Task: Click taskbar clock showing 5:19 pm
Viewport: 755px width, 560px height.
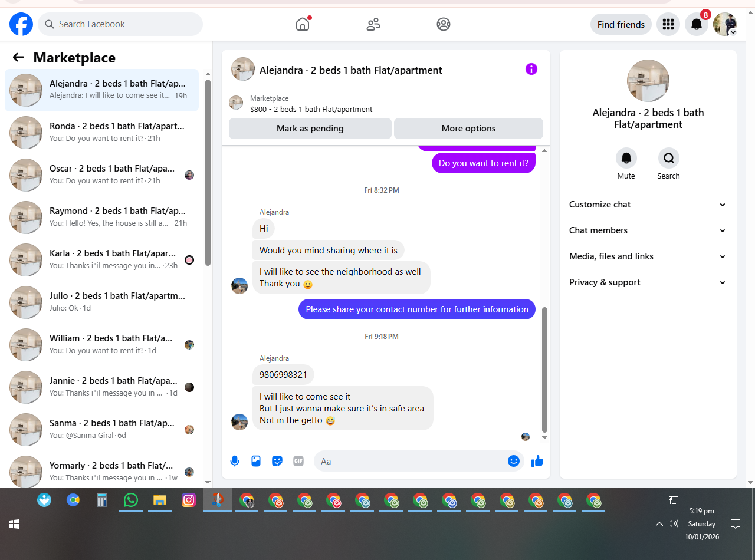Action: 702,511
